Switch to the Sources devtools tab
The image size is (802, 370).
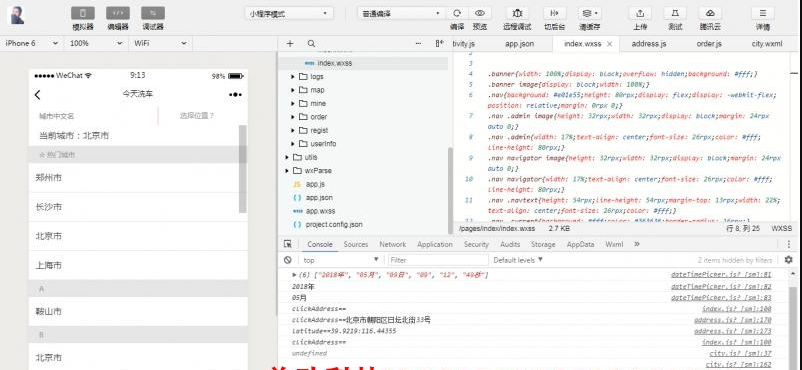(x=355, y=244)
